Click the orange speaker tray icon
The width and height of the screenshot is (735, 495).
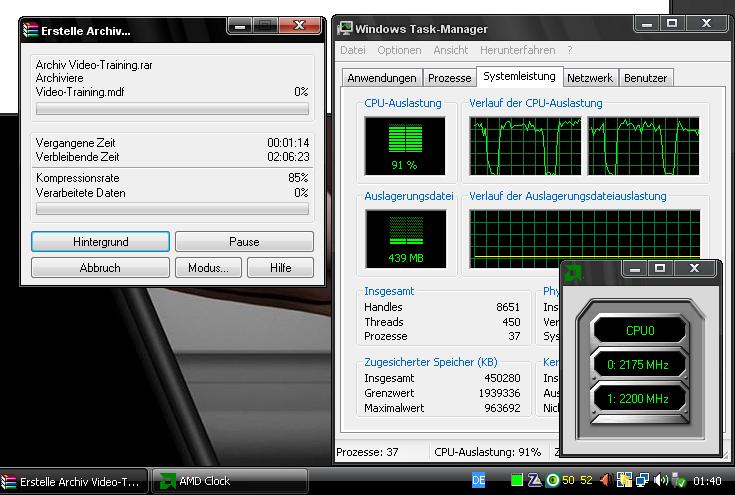[x=606, y=480]
